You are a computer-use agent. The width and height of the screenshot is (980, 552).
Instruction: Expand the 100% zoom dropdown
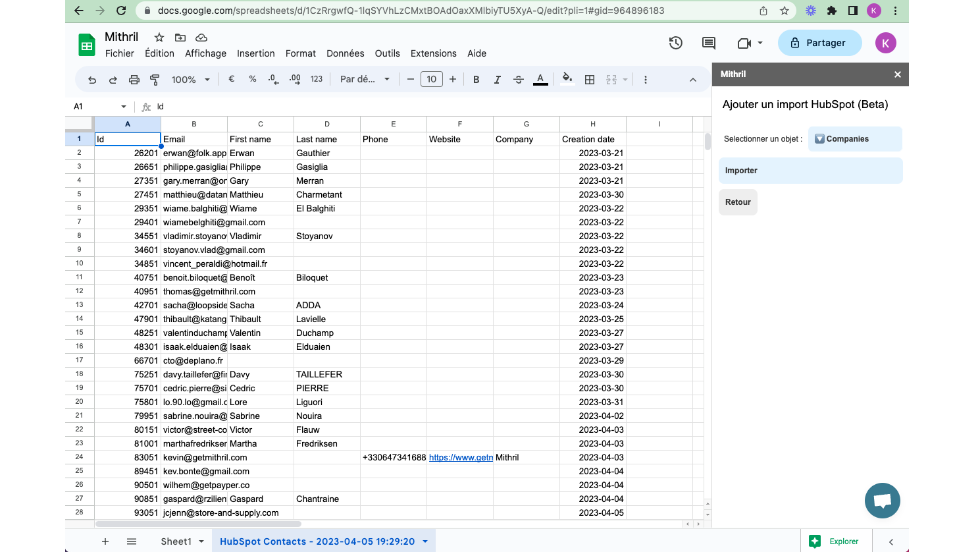tap(191, 80)
